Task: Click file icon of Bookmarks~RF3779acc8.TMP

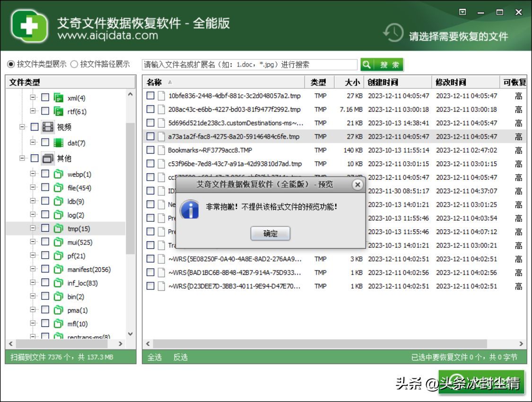Action: [x=162, y=150]
